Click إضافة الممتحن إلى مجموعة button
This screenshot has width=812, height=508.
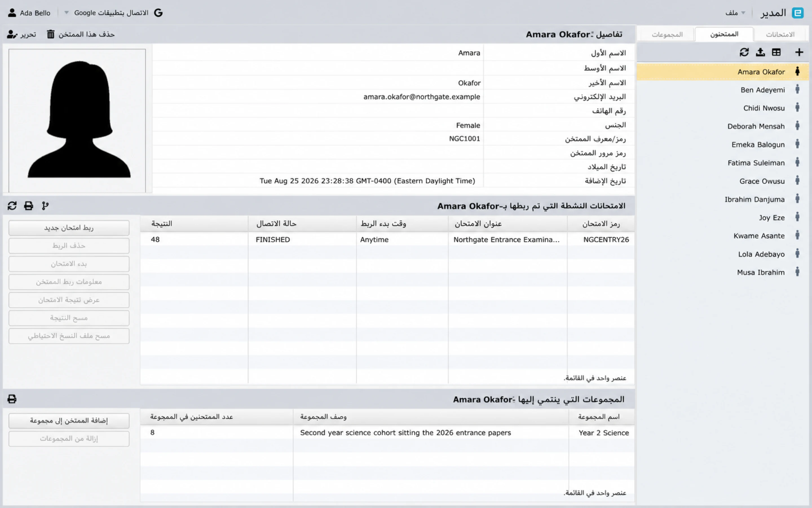(69, 421)
